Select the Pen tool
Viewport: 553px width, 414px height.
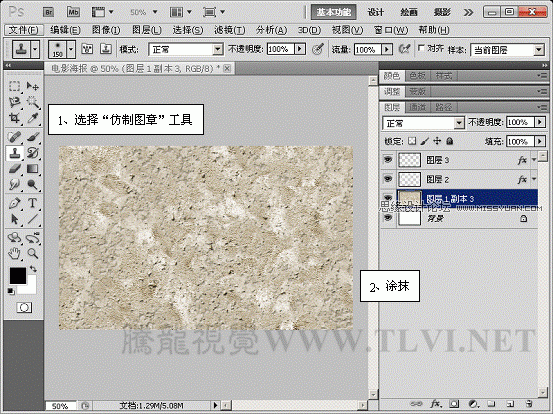pos(14,203)
